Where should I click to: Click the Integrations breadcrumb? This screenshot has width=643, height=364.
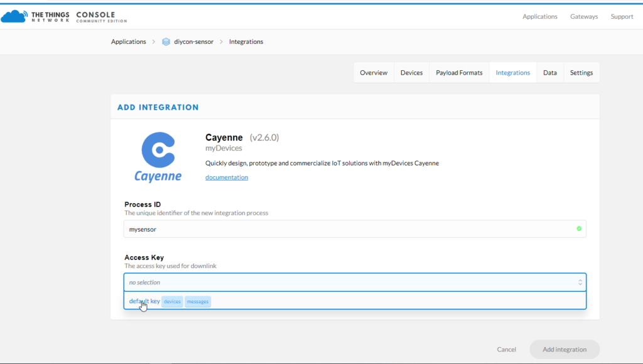[x=246, y=41]
